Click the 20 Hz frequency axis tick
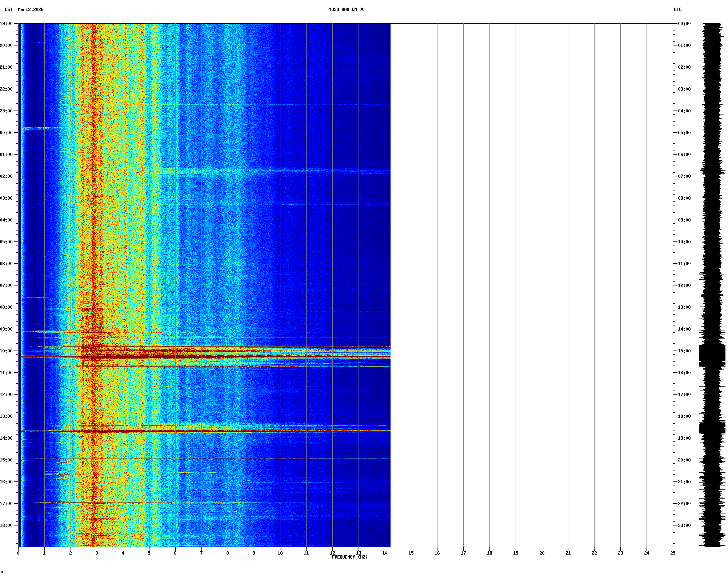Screen dimensions: 728x576 point(542,553)
